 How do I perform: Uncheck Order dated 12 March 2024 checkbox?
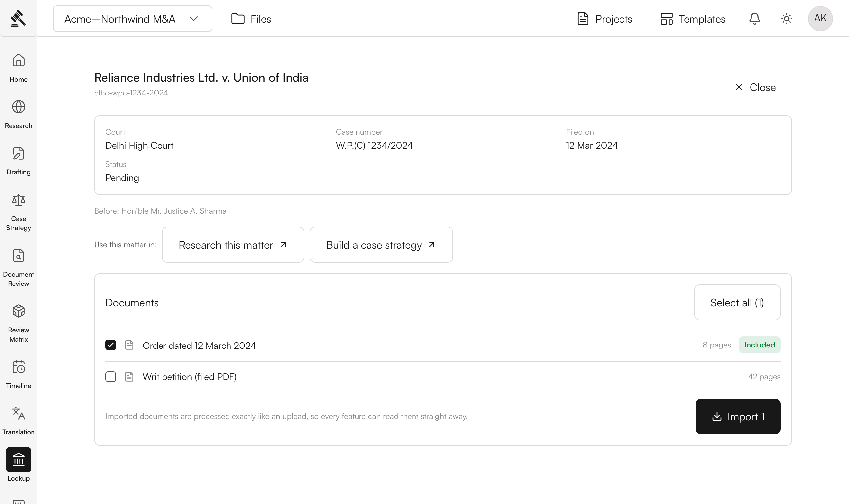click(x=111, y=345)
